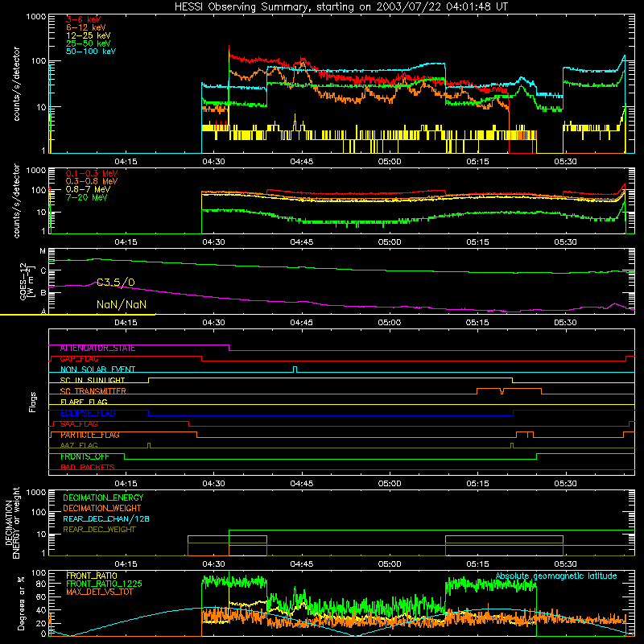
Task: Select the BAD_PACKETS flag label
Action: coord(88,468)
